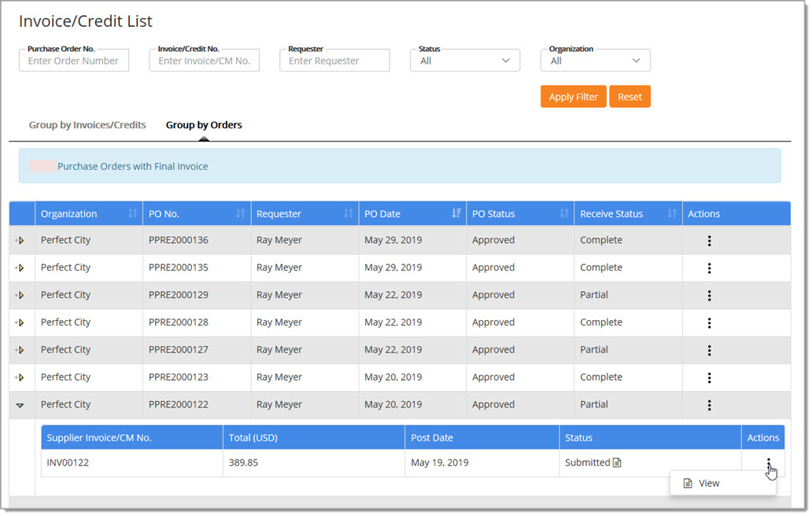Expand the PPRE2000136 order row
812x516 pixels.
(x=21, y=240)
